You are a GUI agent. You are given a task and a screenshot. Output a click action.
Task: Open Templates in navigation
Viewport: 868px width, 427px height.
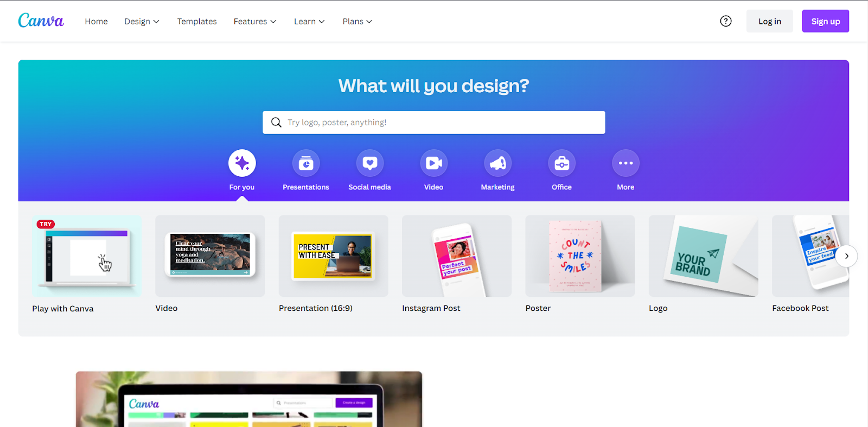197,21
